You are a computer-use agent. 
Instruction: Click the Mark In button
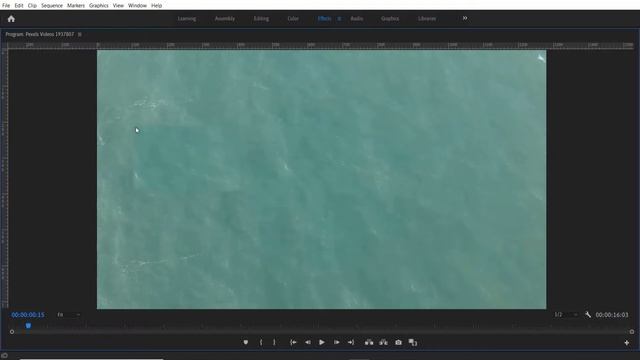pyautogui.click(x=261, y=342)
